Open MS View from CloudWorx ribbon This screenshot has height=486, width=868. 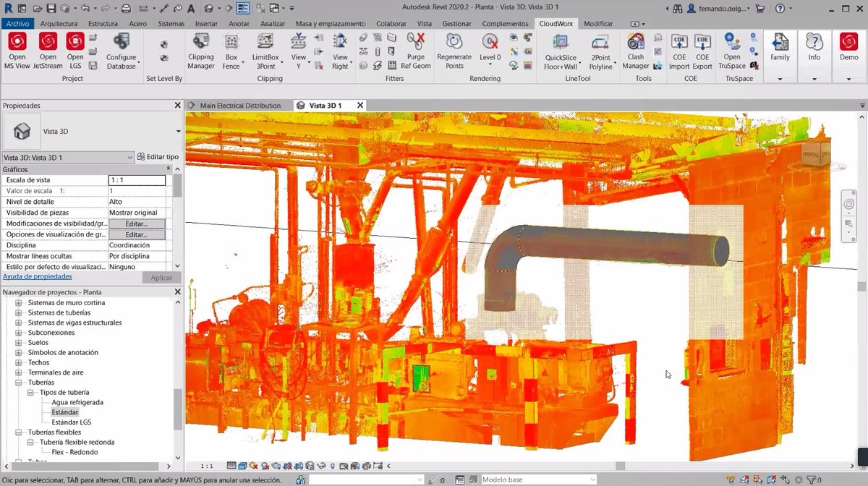pyautogui.click(x=17, y=51)
